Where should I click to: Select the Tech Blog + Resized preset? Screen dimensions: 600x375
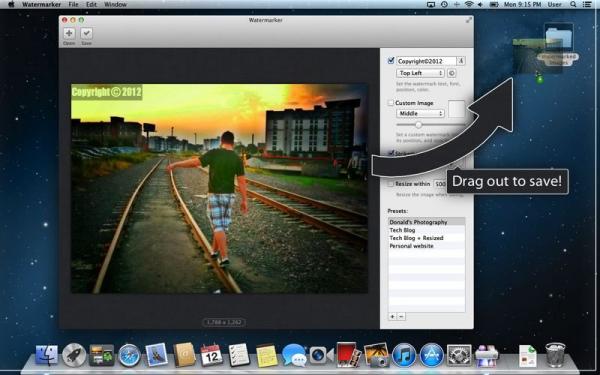pyautogui.click(x=427, y=238)
